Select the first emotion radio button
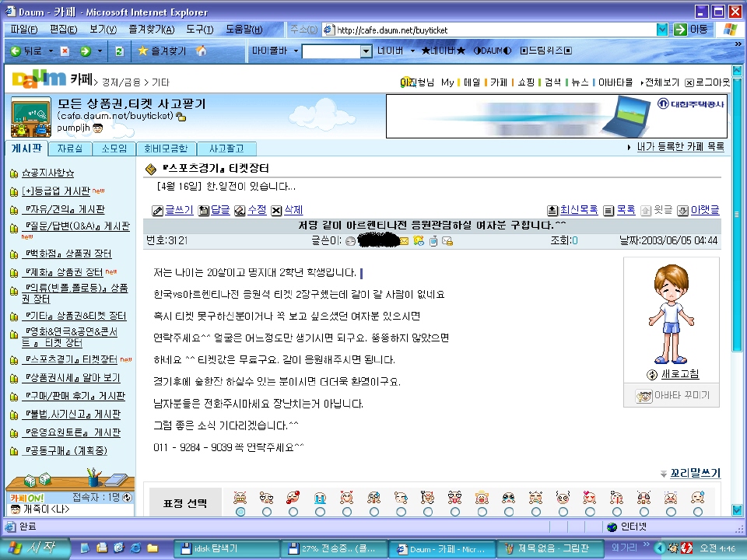 pos(240,512)
